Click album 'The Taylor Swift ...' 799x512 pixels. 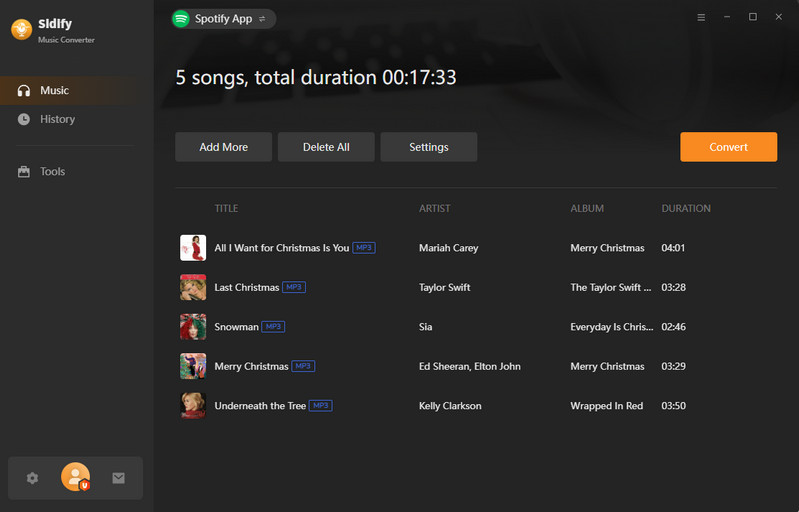click(x=611, y=287)
